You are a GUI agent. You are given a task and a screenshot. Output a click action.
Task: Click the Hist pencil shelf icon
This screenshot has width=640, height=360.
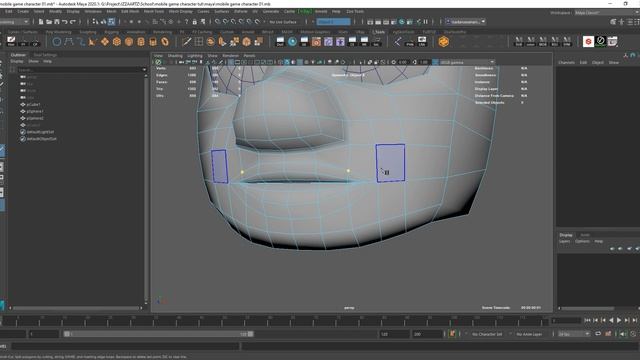coord(11,41)
